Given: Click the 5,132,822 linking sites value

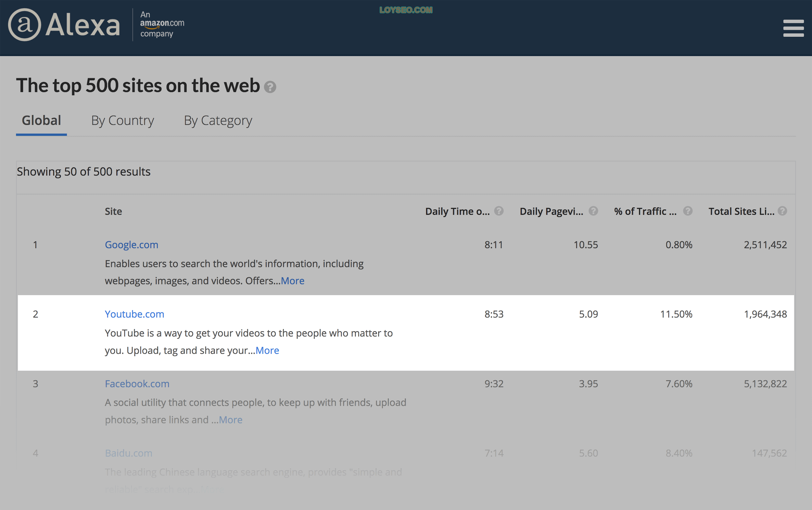Looking at the screenshot, I should tap(765, 384).
